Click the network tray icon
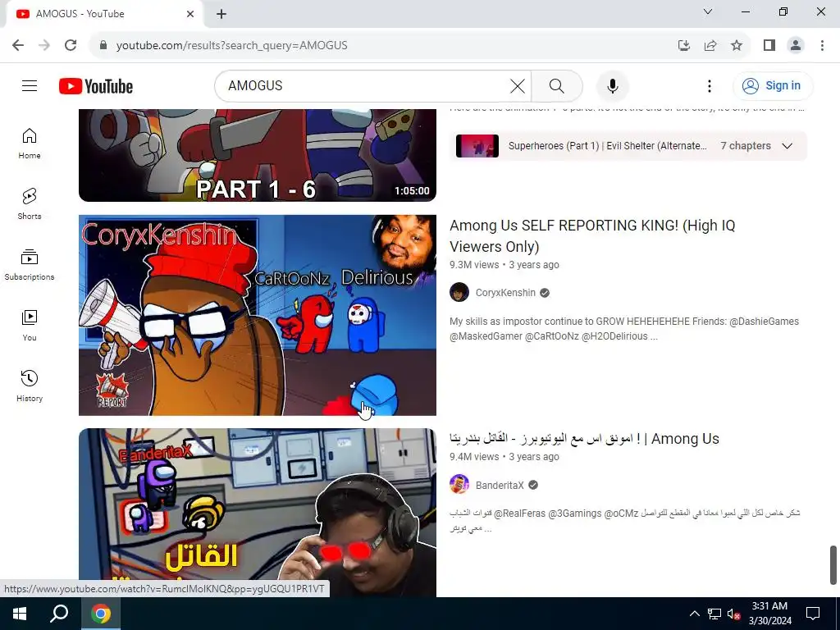This screenshot has width=840, height=630. [714, 614]
